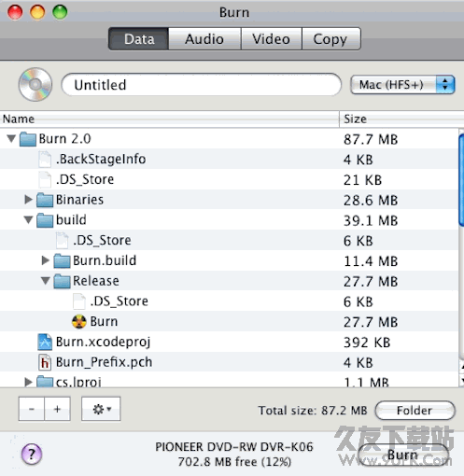This screenshot has height=476, width=464.
Task: Switch to the Video tab
Action: (x=271, y=39)
